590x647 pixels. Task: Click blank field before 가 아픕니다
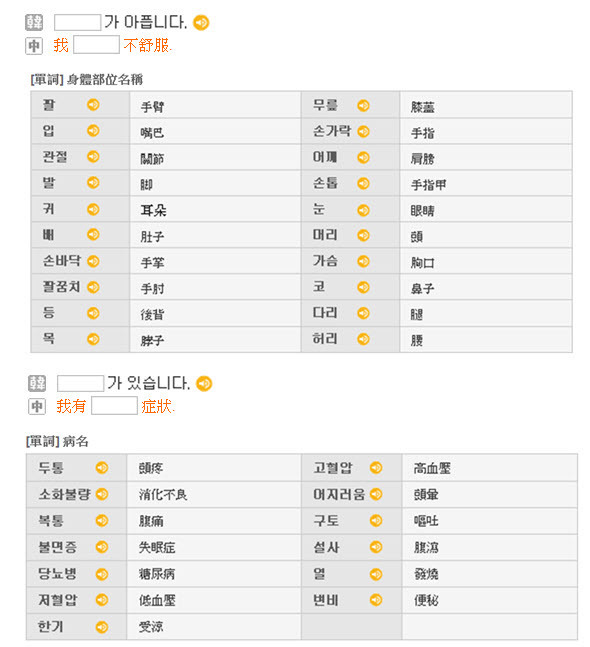click(78, 22)
